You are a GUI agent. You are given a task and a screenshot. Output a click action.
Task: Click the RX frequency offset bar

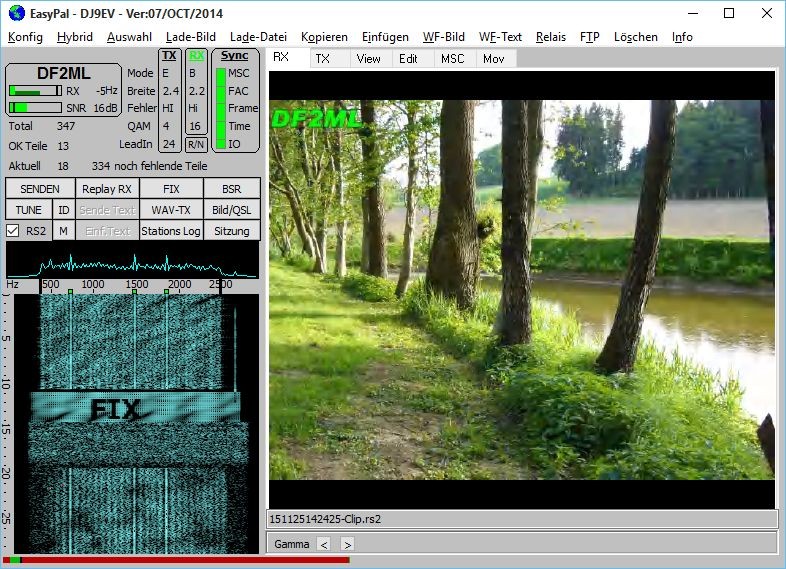(35, 91)
